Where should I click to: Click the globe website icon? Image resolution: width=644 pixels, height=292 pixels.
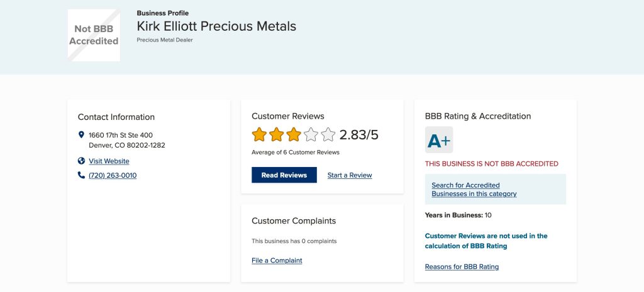coord(81,161)
